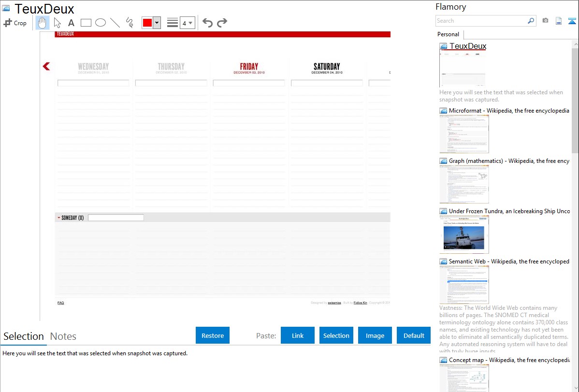
Task: Open the swissmiss link in snapshot footer
Action: (334, 303)
